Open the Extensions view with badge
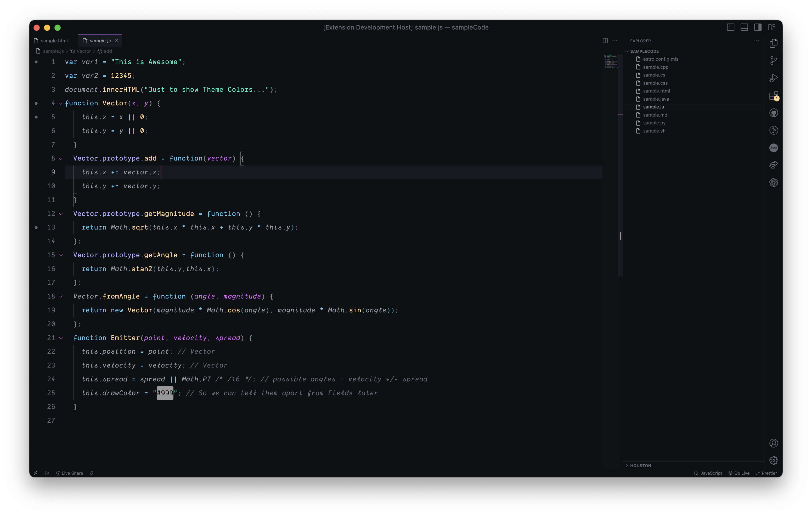This screenshot has width=812, height=516. coord(774,96)
